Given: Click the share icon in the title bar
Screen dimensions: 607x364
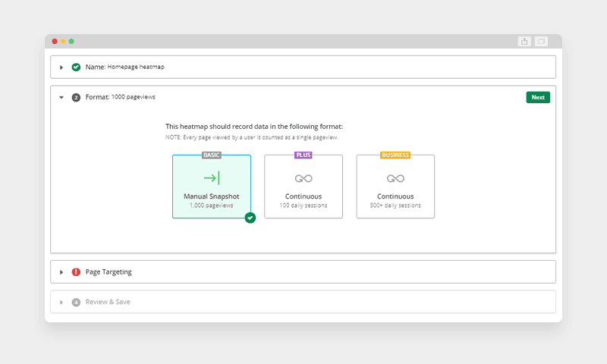Looking at the screenshot, I should (524, 42).
